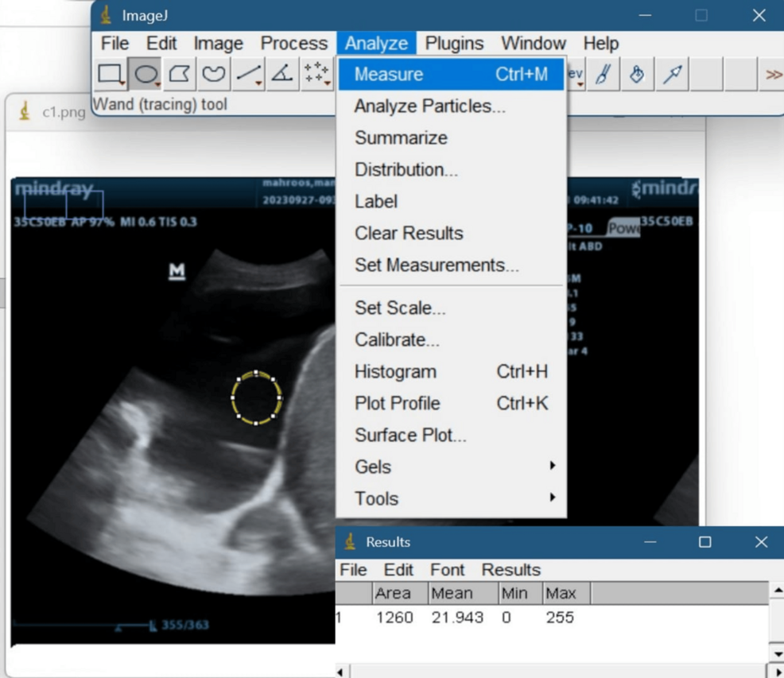Choose Set Scale... menu entry
The image size is (784, 678).
(400, 308)
